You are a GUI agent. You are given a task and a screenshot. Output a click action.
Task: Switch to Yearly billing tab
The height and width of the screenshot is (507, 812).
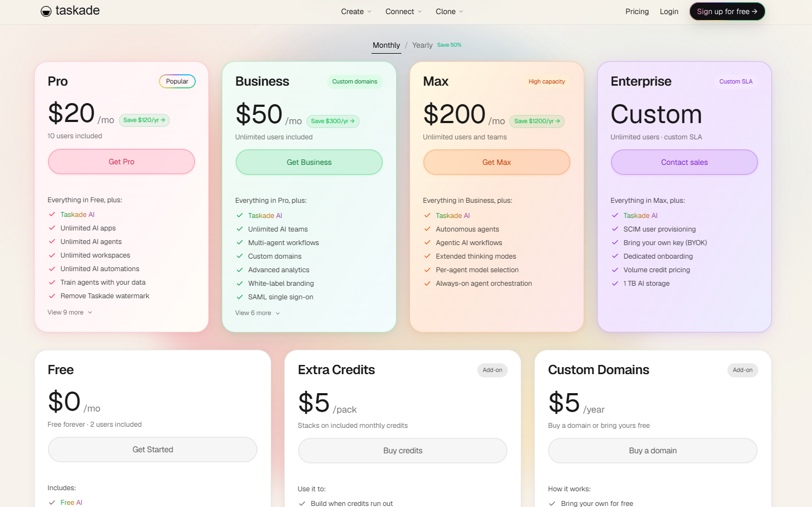[x=422, y=45]
